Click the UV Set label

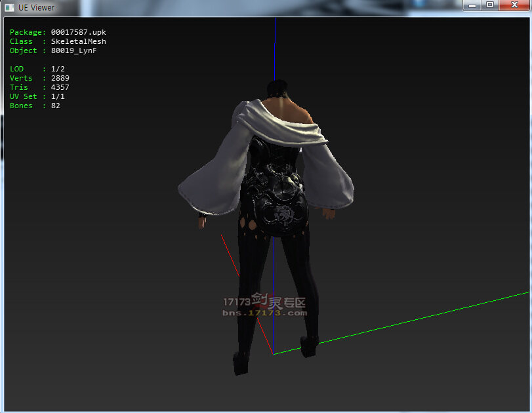[x=23, y=96]
